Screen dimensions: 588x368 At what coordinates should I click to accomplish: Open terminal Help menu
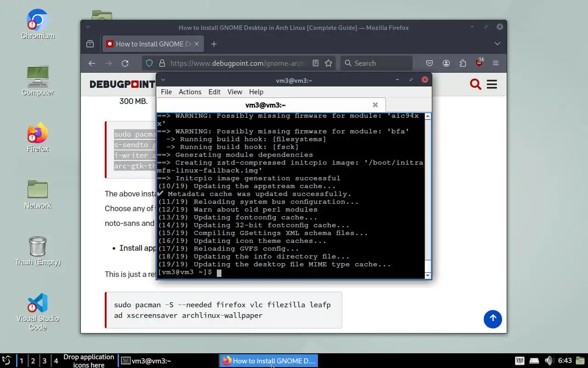tap(256, 92)
